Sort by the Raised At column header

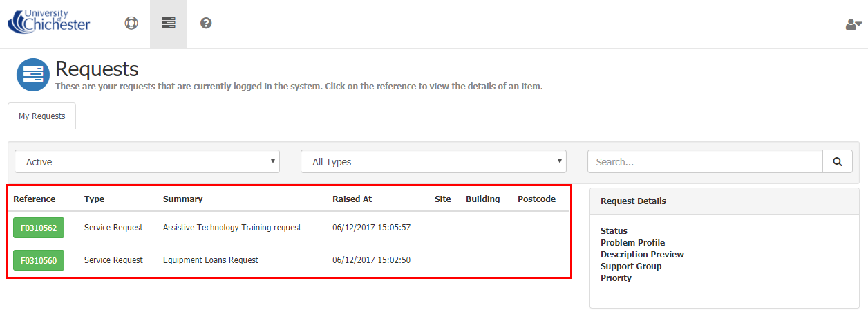[x=352, y=199]
